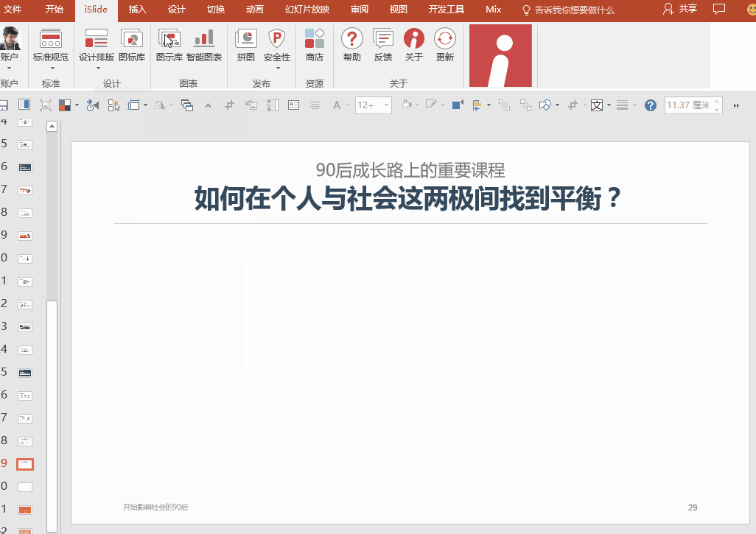Click the text box icon in toolbar
756x534 pixels.
pos(293,105)
